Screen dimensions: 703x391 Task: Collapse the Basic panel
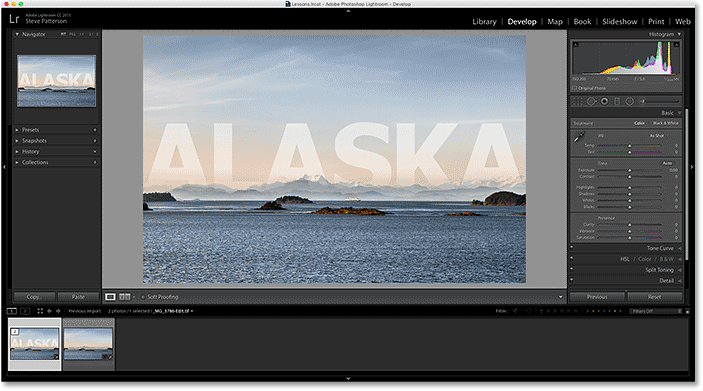(679, 113)
